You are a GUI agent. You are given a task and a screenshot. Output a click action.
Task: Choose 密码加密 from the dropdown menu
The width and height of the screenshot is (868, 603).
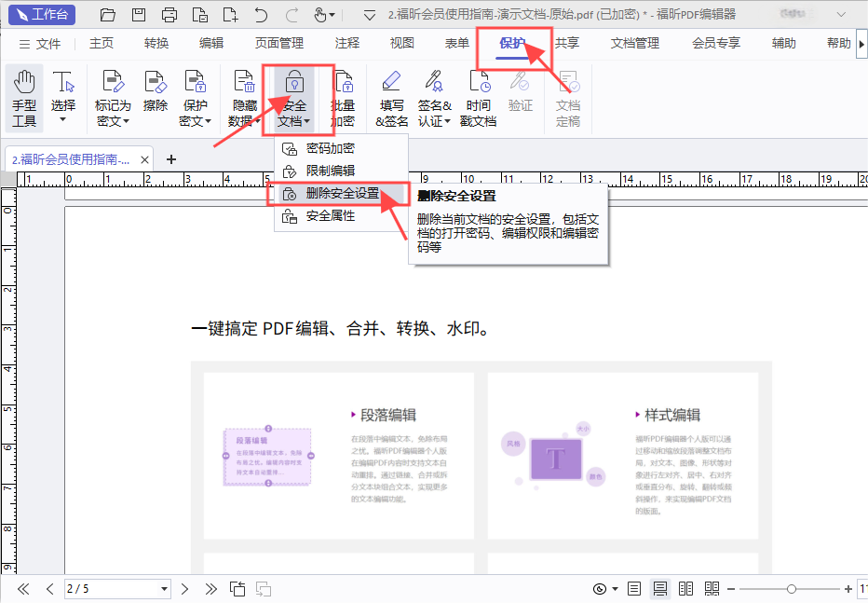coord(341,148)
